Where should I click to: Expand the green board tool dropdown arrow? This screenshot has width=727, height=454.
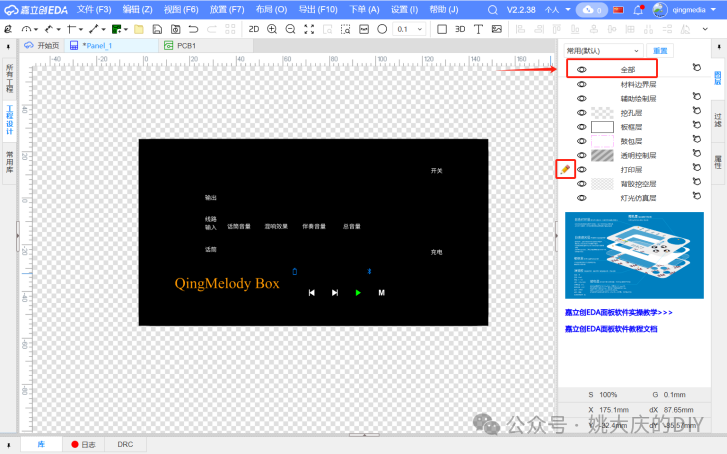pos(126,30)
